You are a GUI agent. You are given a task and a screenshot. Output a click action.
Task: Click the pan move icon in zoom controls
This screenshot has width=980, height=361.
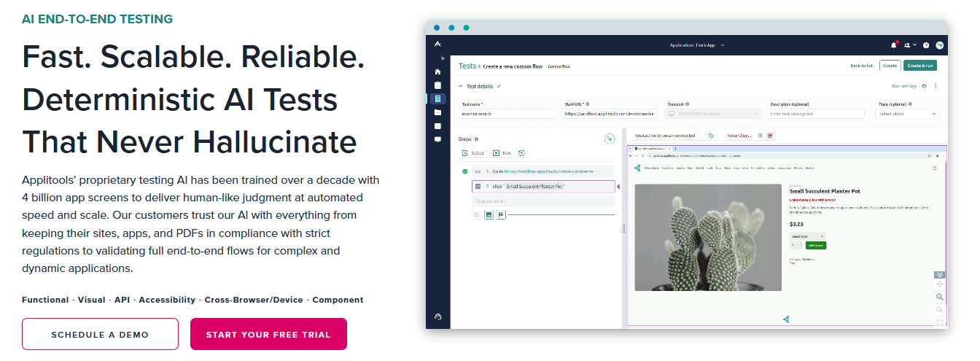[x=939, y=284]
